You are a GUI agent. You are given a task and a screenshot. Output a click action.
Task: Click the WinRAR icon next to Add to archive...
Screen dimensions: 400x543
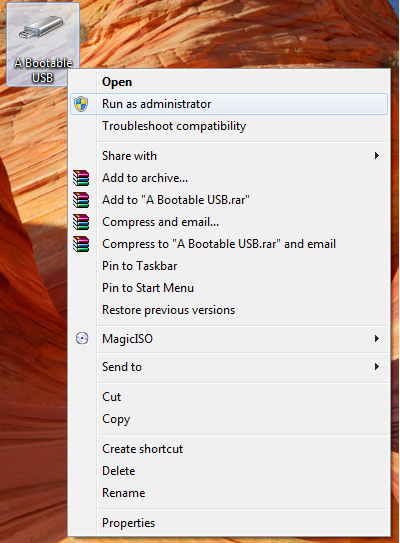point(81,178)
